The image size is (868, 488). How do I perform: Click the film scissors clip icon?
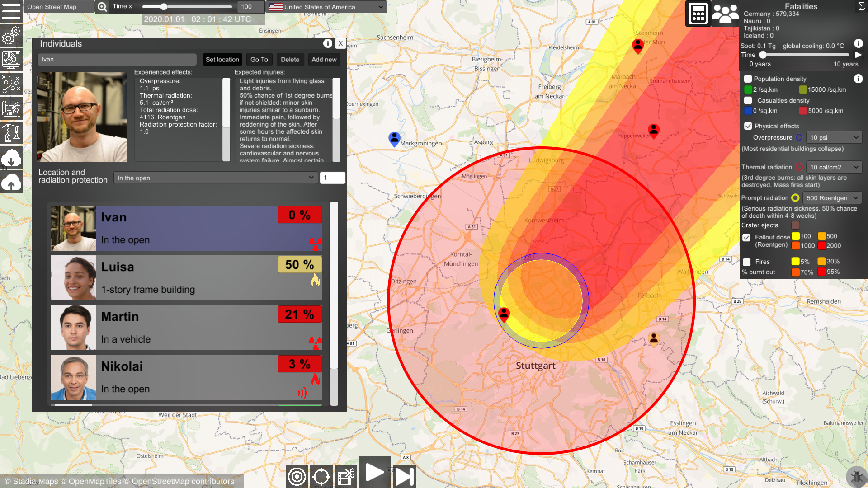pos(346,476)
